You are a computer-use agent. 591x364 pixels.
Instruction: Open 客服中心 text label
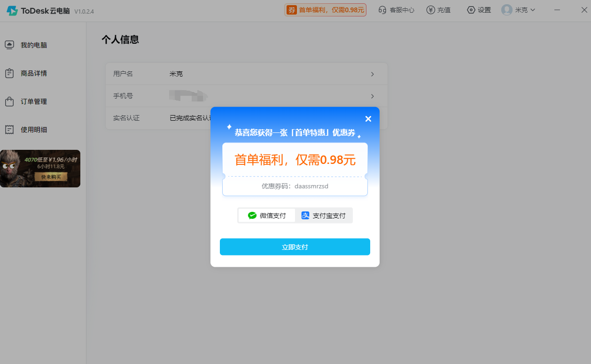tap(402, 10)
